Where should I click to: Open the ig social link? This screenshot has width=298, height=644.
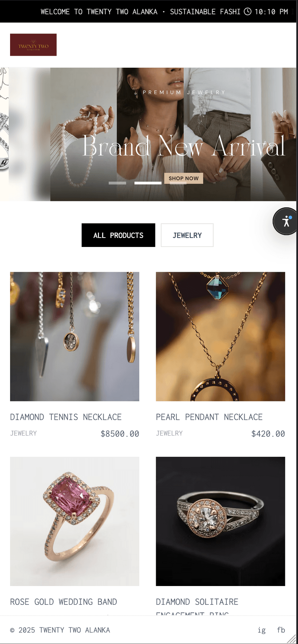tap(262, 630)
